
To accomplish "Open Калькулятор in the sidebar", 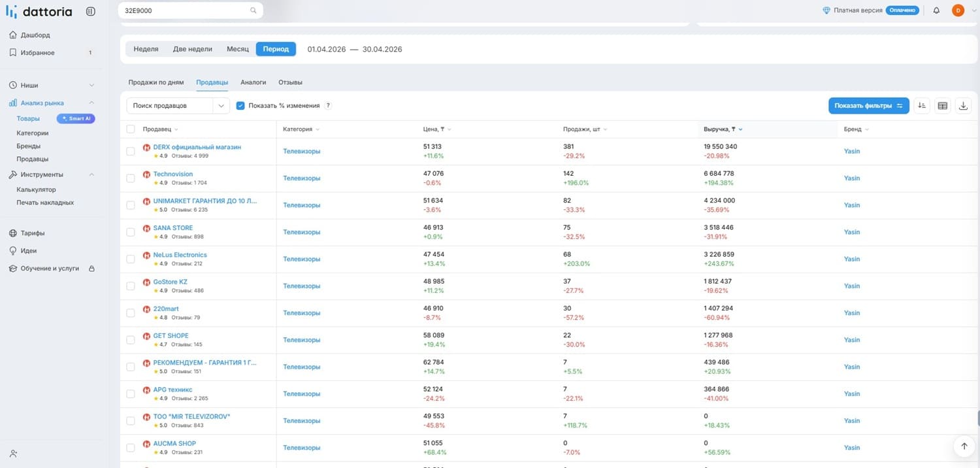I will tap(37, 190).
